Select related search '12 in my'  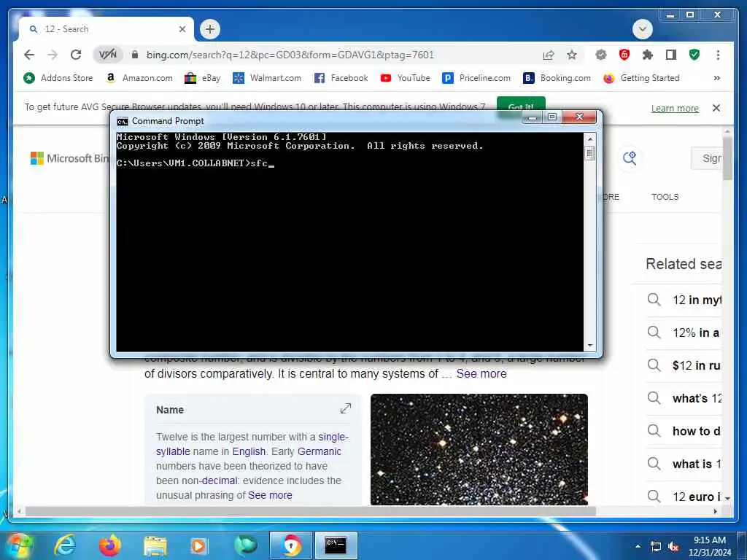(684, 300)
